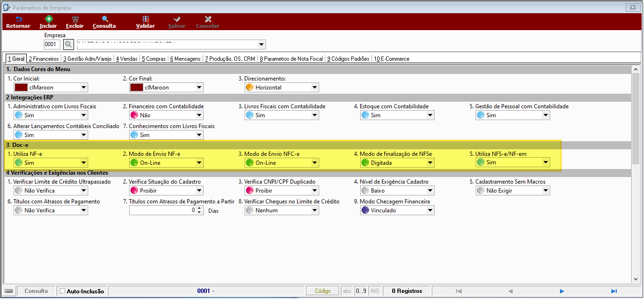Screen dimensions: 644x299
Task: Open Verifica CNPJ/CPF Duplicado dropdown
Action: 314,190
